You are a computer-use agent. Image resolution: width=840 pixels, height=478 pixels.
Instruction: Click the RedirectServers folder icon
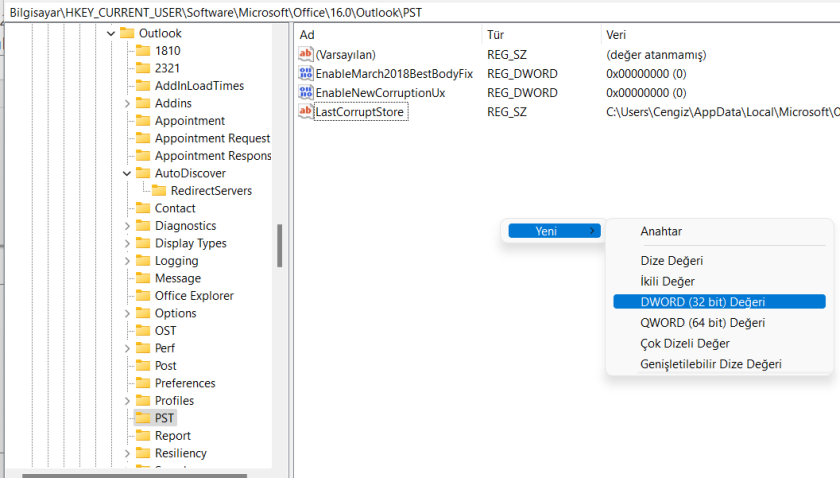pyautogui.click(x=159, y=191)
